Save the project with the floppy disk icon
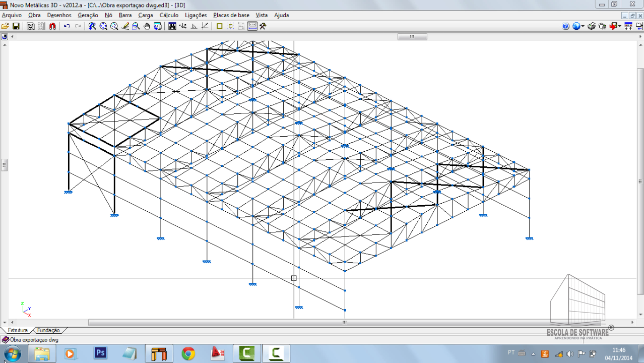This screenshot has height=363, width=644. [16, 26]
